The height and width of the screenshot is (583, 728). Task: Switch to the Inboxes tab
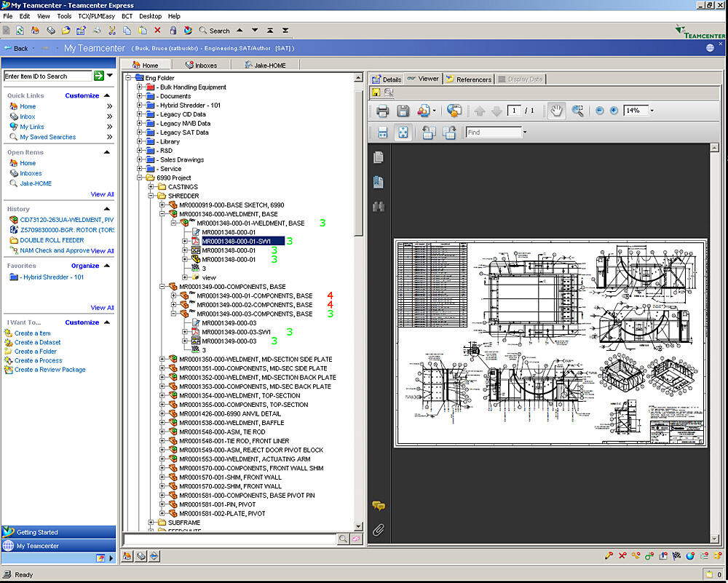[x=201, y=65]
